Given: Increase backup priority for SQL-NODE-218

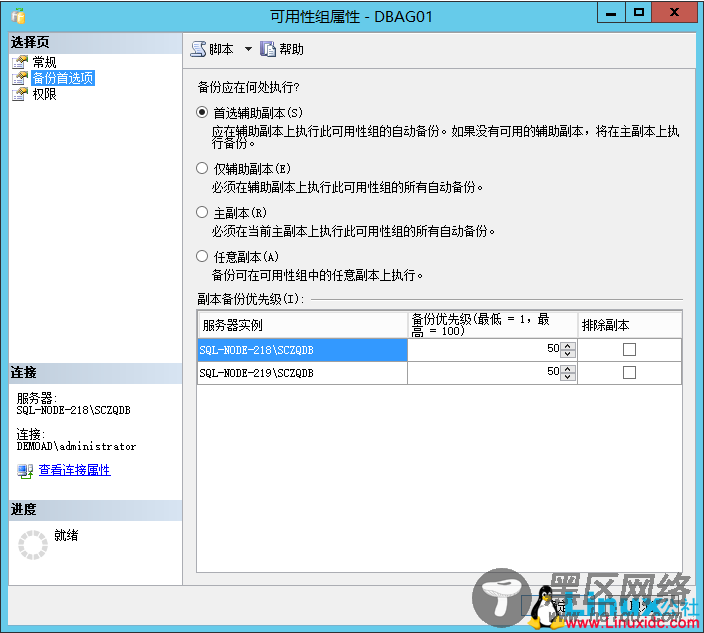Looking at the screenshot, I should click(568, 346).
